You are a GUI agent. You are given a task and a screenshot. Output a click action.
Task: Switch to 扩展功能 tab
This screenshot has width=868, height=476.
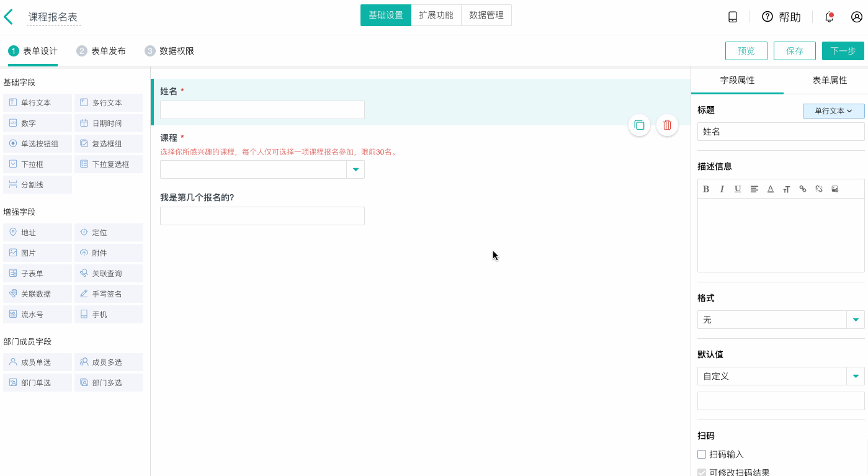[x=436, y=16]
